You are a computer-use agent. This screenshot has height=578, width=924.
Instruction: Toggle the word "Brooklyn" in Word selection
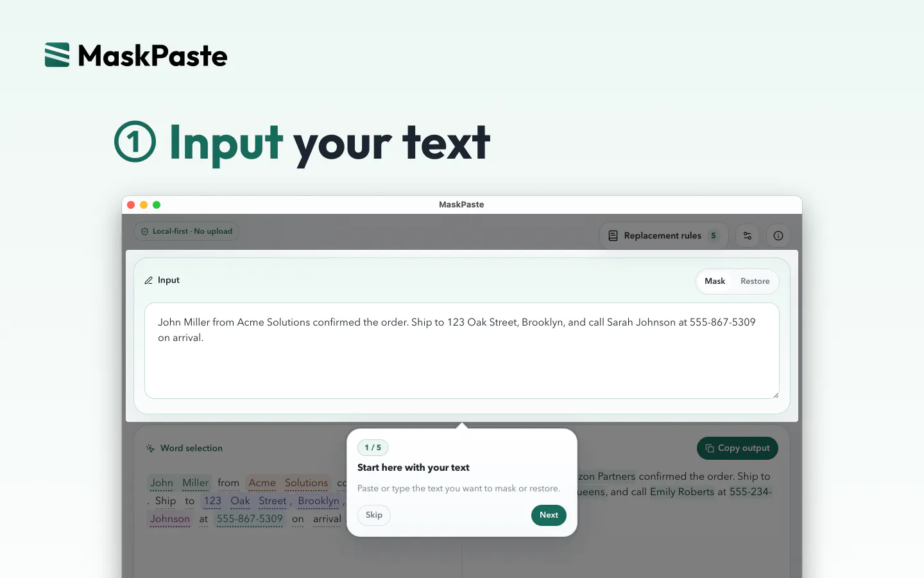pyautogui.click(x=318, y=501)
